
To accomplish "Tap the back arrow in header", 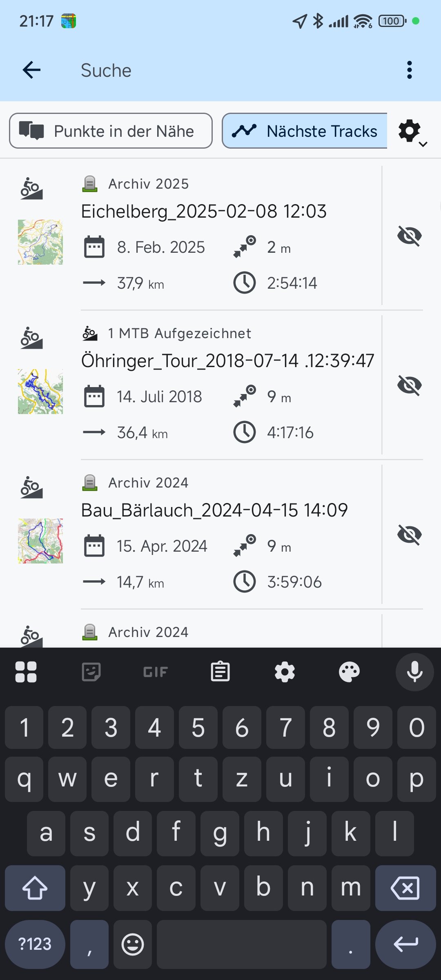I will [x=31, y=70].
